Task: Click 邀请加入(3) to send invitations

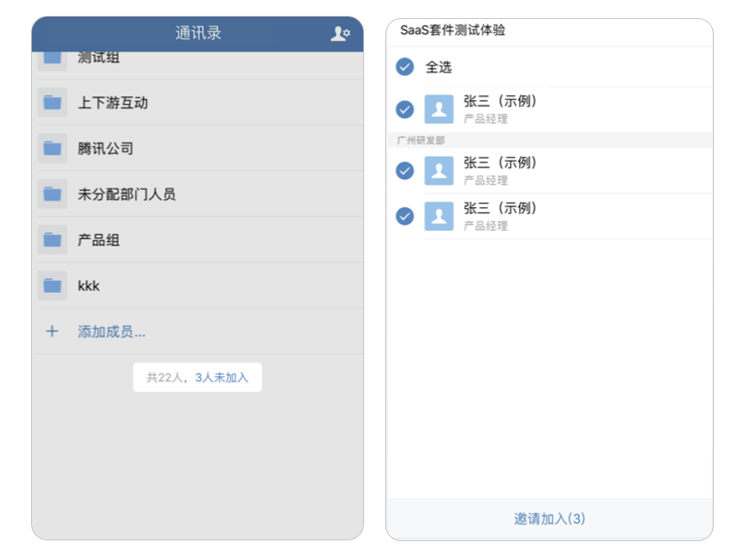Action: tap(548, 518)
